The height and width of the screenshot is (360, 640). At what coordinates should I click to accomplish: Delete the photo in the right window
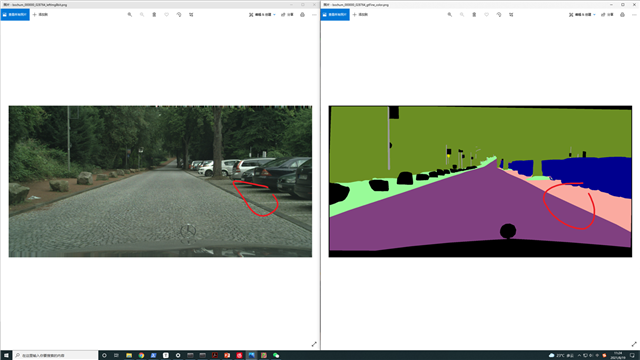tap(474, 15)
